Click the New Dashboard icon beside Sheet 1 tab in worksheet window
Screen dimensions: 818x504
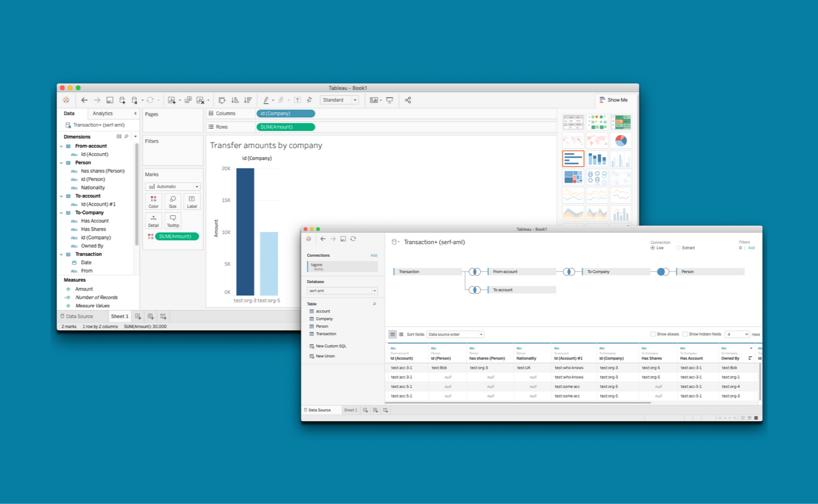[x=151, y=316]
